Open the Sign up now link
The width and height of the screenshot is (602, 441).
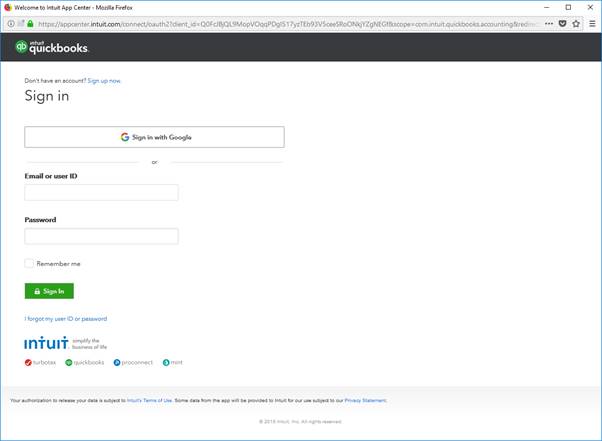click(x=104, y=80)
